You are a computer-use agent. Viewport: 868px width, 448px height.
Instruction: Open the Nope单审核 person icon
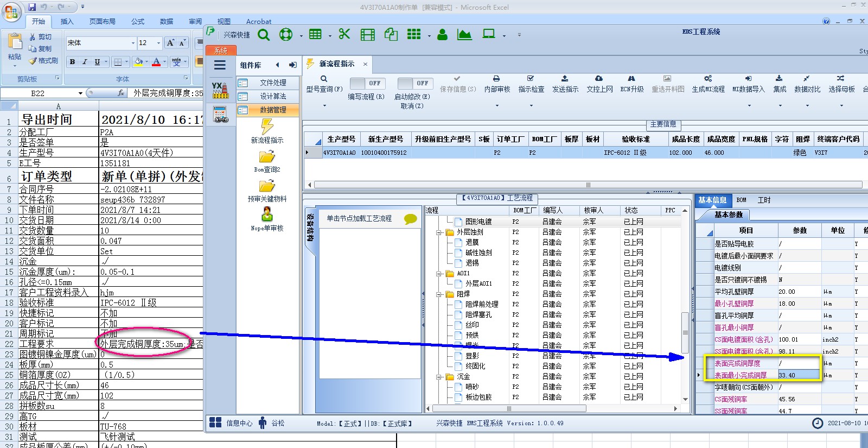click(x=267, y=214)
